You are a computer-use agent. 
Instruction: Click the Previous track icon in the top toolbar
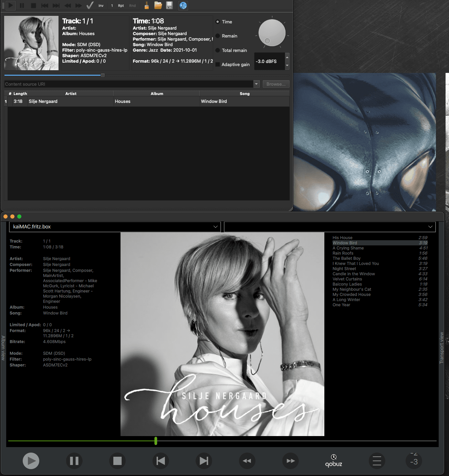[x=45, y=6]
